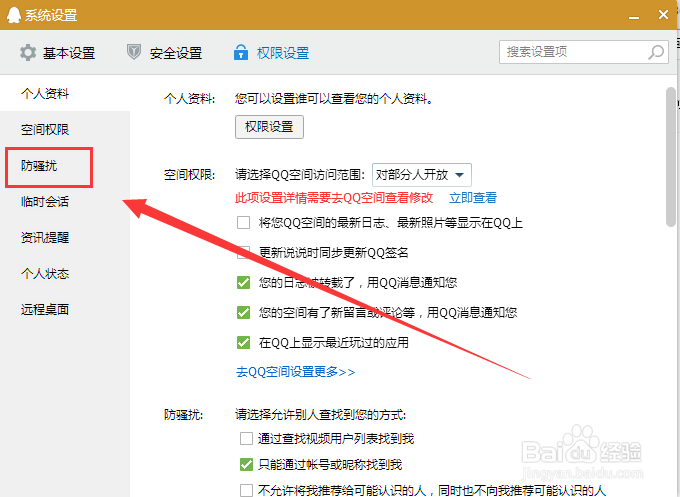Click the shield icon for 安全设置
The height and width of the screenshot is (497, 680).
[134, 52]
